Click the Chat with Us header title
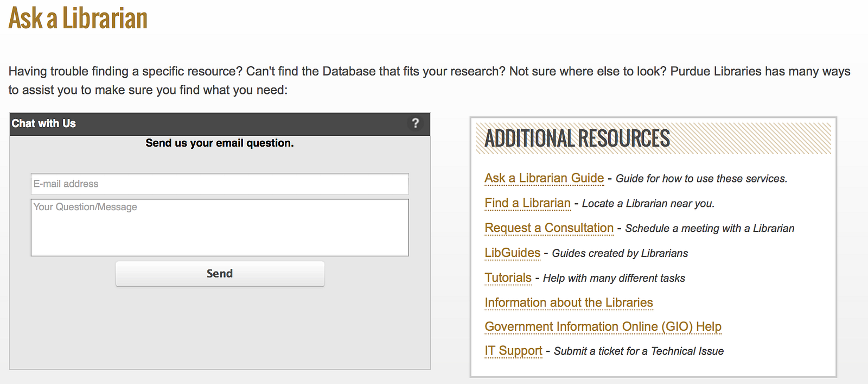868x384 pixels. [x=44, y=123]
